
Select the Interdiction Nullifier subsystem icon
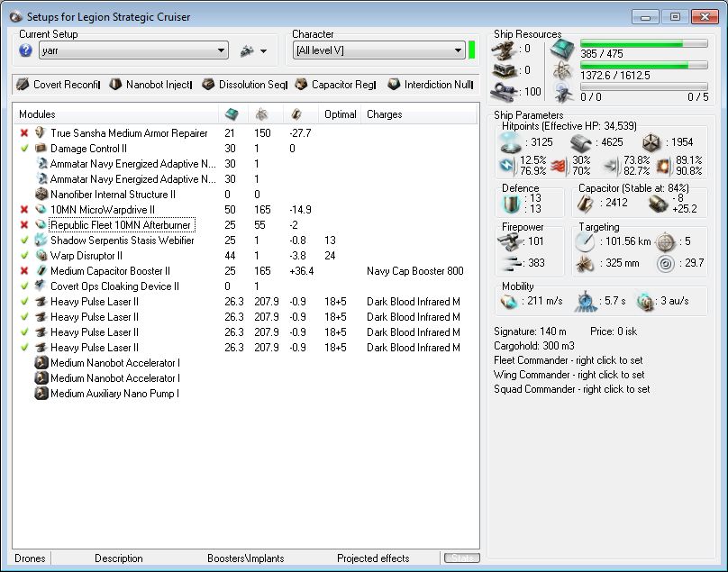(394, 85)
